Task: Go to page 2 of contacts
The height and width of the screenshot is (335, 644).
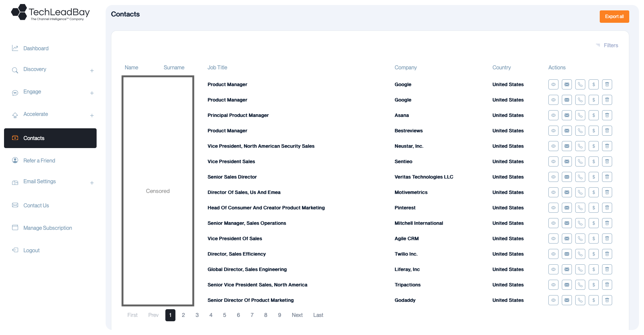Action: pyautogui.click(x=183, y=315)
